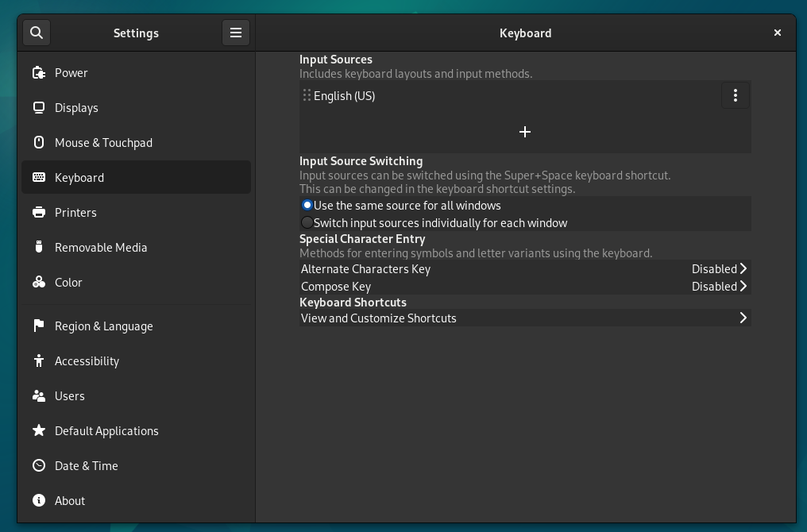Screen dimensions: 807x532
Task: Click the Printers icon in sidebar
Action: [39, 213]
